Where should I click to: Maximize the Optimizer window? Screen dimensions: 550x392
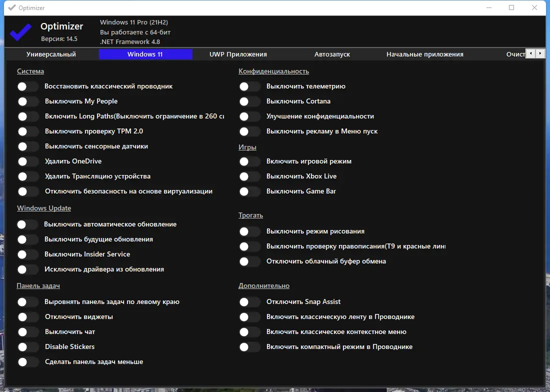point(511,7)
